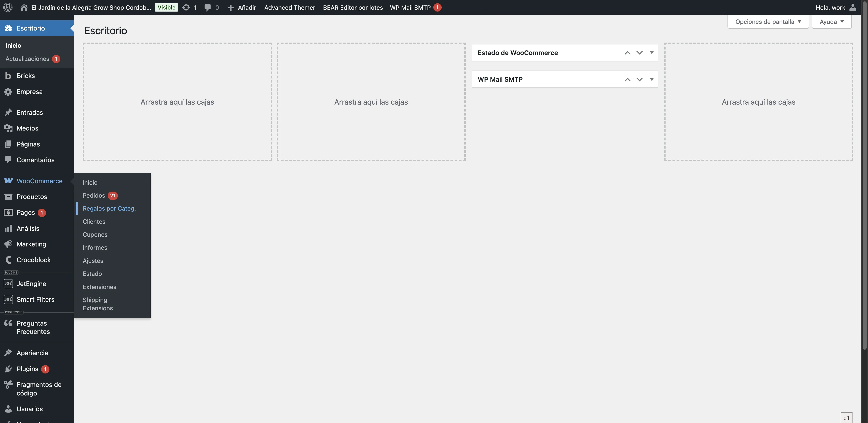Open Cupones from the WooCommerce submenu
Viewport: 868px width, 423px height.
[95, 234]
